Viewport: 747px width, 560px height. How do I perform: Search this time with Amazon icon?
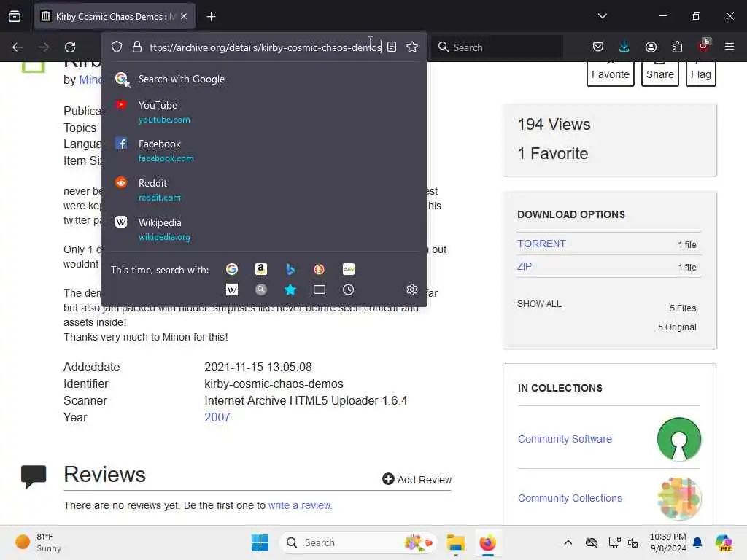point(261,270)
